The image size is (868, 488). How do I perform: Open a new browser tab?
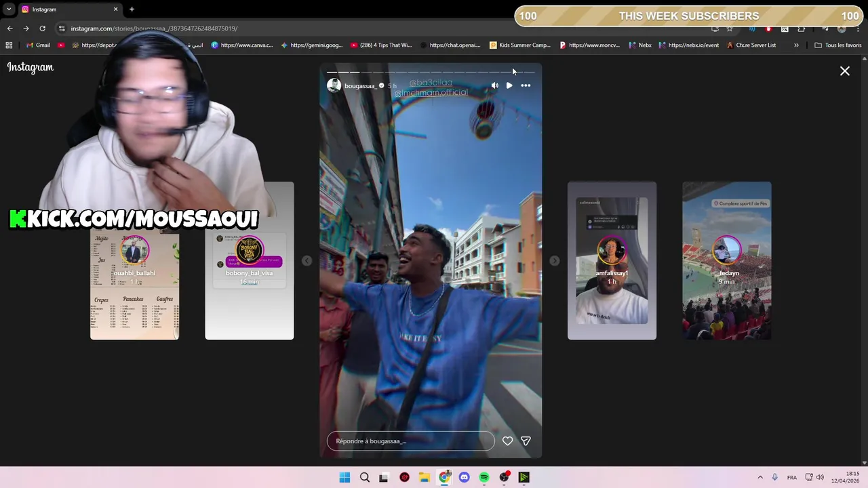[x=132, y=9]
